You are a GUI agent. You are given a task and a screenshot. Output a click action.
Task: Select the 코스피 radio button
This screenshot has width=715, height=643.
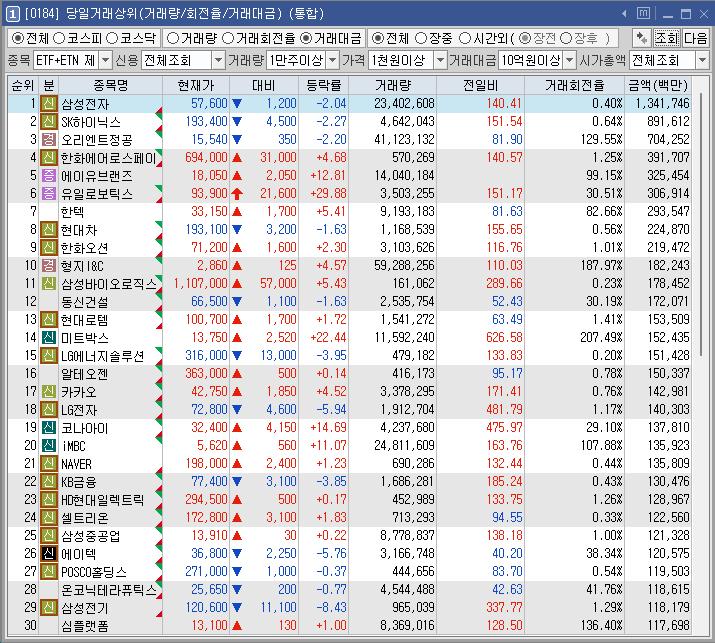point(59,38)
